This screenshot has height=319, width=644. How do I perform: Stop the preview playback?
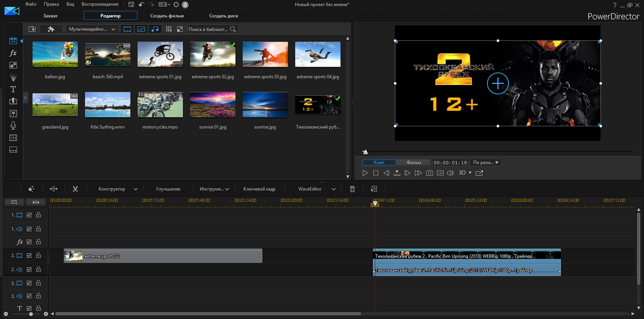tap(376, 173)
